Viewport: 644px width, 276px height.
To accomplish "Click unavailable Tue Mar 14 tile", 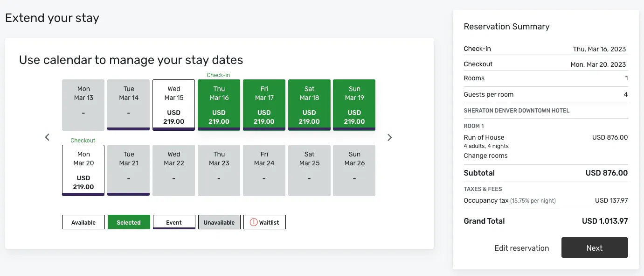I will coord(129,105).
